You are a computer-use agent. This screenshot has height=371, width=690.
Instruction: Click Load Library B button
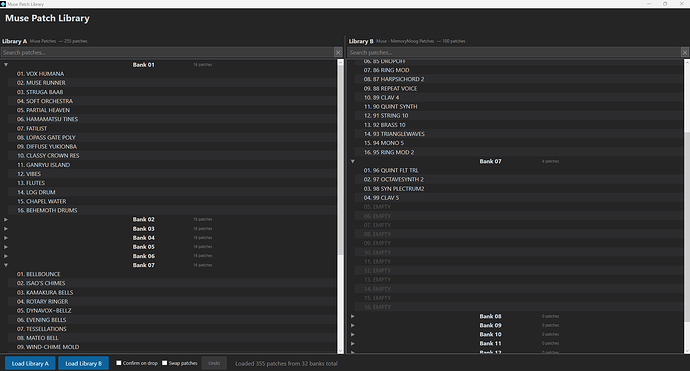coord(84,363)
